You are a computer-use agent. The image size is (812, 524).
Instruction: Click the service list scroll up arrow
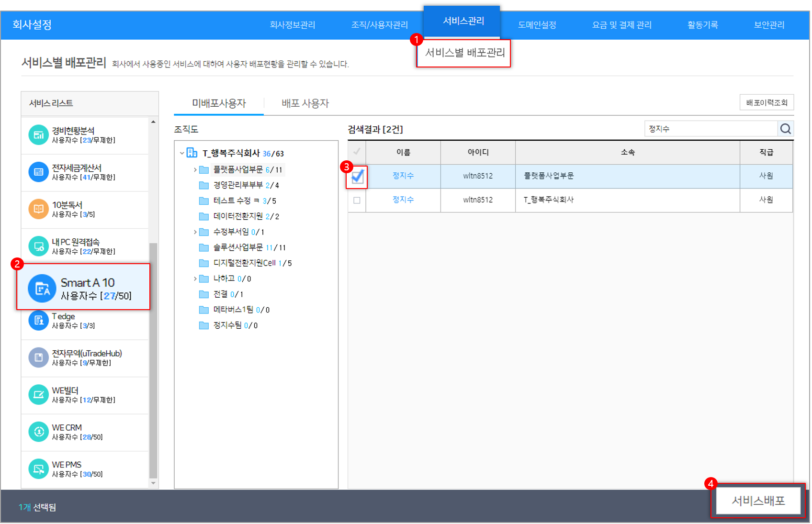pyautogui.click(x=153, y=122)
